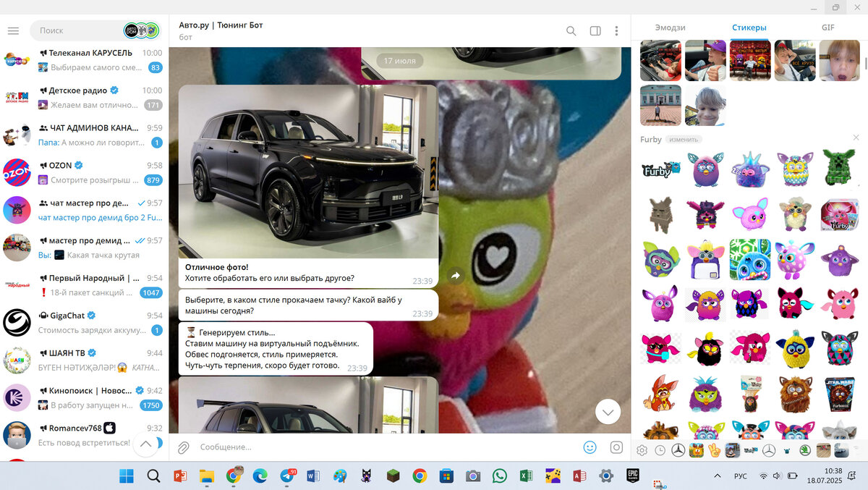Open the black SUV photo
This screenshot has width=868, height=490.
click(308, 172)
